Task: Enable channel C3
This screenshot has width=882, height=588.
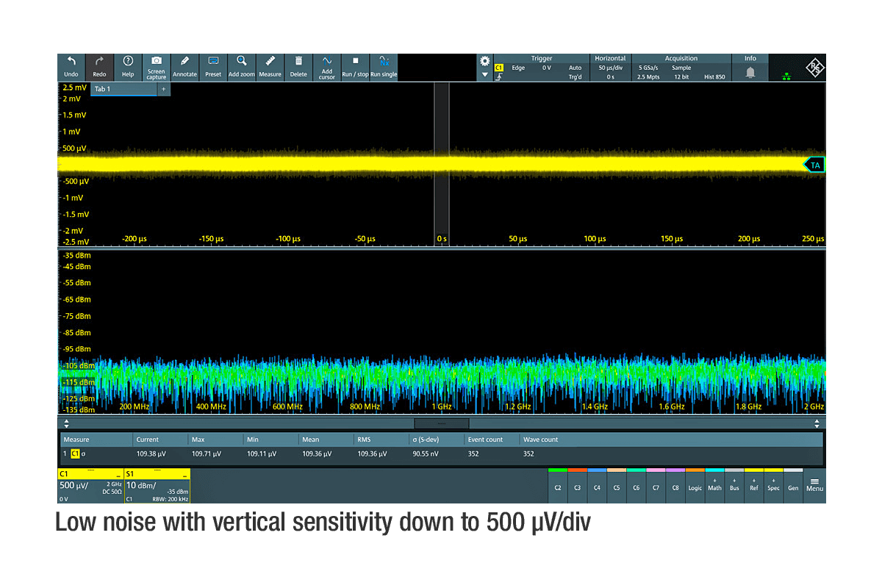Action: 578,486
